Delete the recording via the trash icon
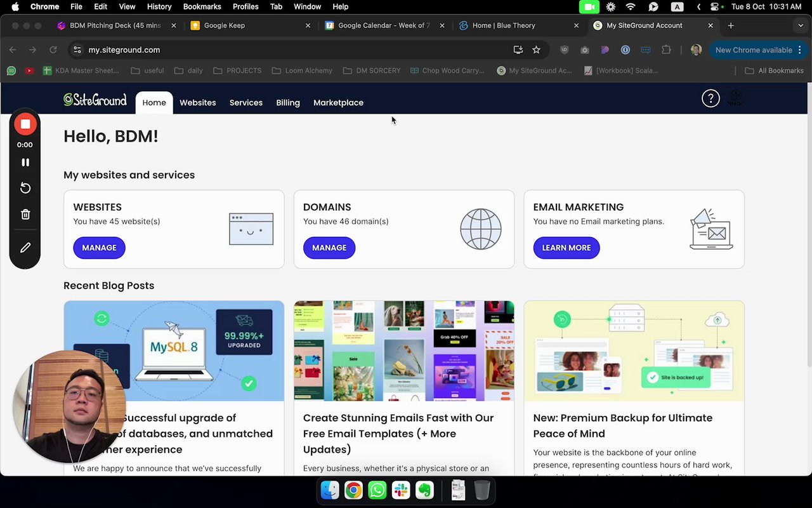 [25, 215]
